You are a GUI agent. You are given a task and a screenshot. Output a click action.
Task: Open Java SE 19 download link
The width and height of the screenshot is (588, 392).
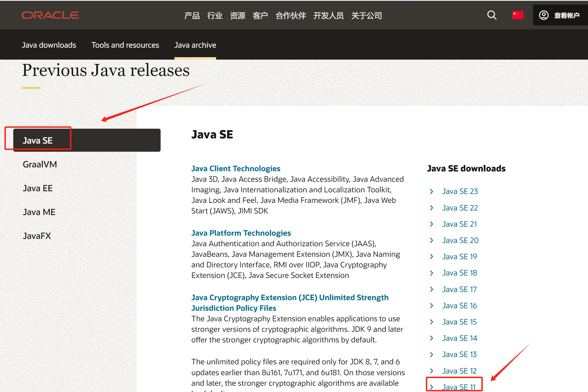click(x=459, y=257)
